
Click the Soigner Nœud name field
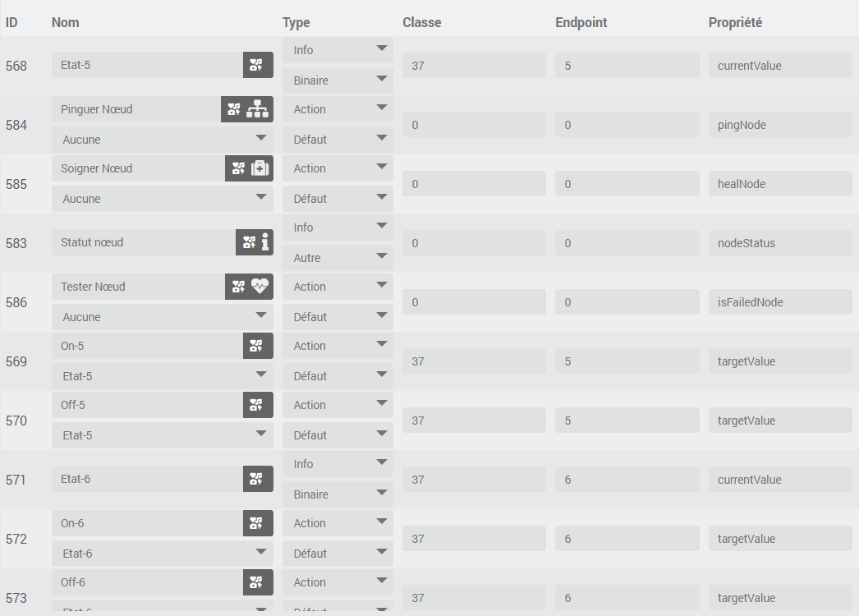coord(138,168)
